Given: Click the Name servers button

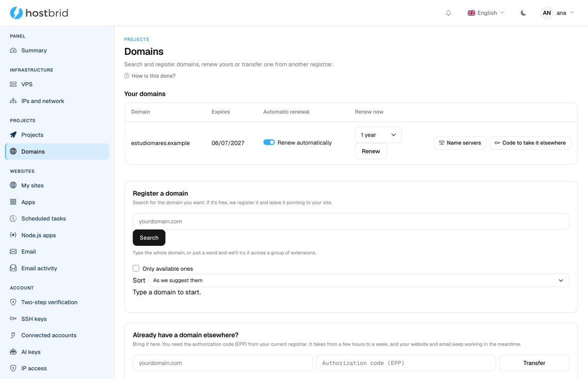Looking at the screenshot, I should point(460,143).
